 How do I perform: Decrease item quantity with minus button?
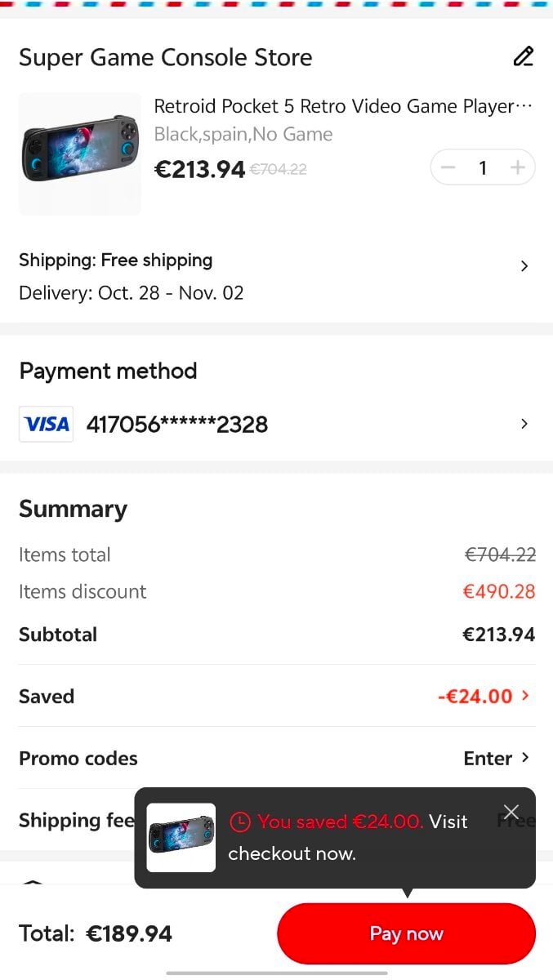tap(448, 168)
